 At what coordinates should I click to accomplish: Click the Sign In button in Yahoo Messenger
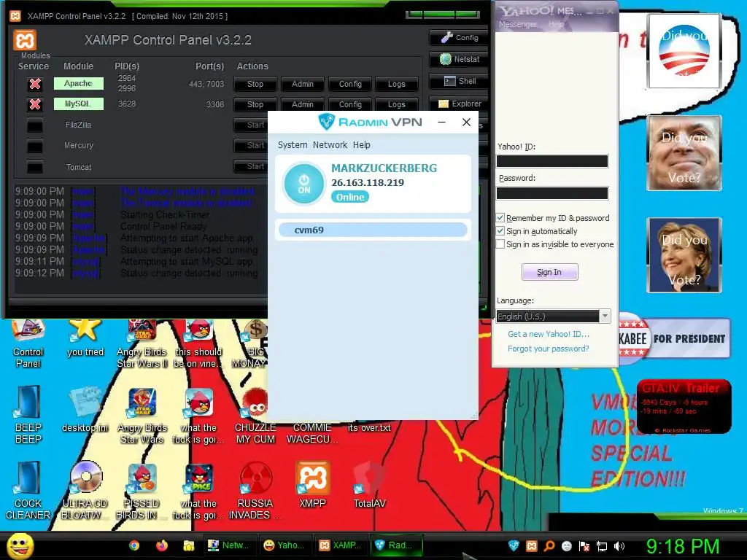point(549,272)
